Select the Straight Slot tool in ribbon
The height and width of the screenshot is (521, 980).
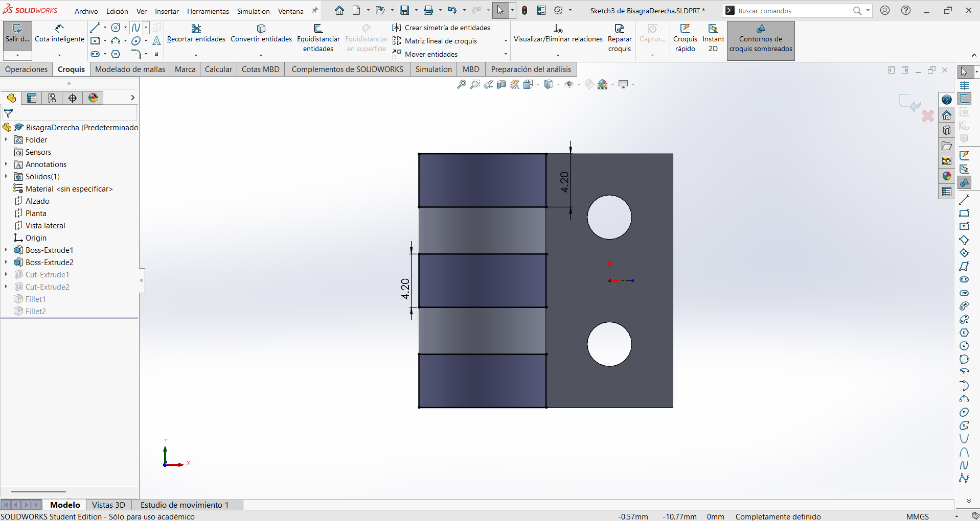coord(95,54)
